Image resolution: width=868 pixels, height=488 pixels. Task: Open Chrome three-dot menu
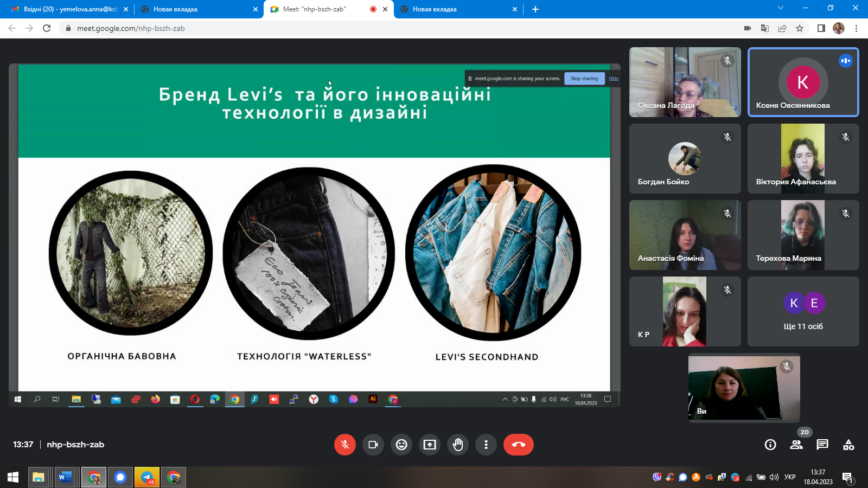click(856, 28)
